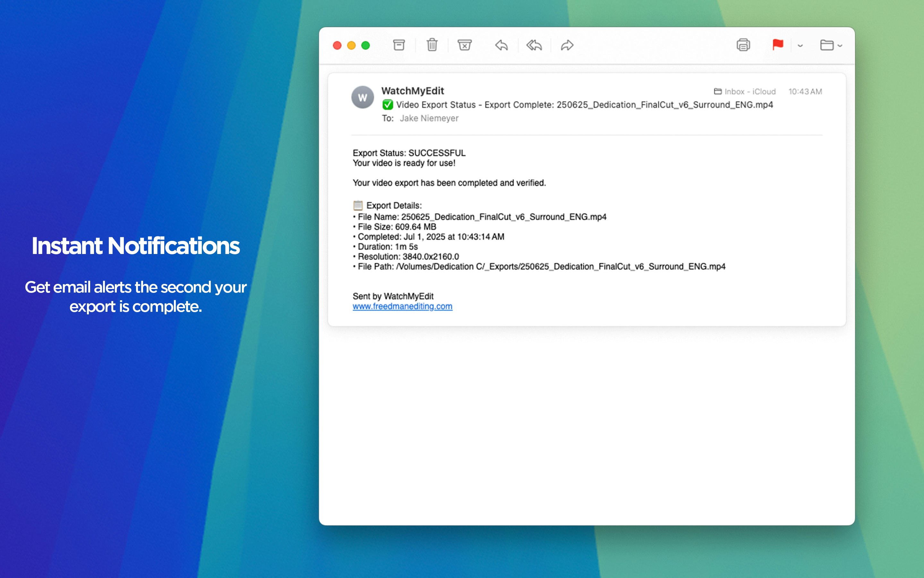Open the flag color dropdown arrow

(800, 46)
